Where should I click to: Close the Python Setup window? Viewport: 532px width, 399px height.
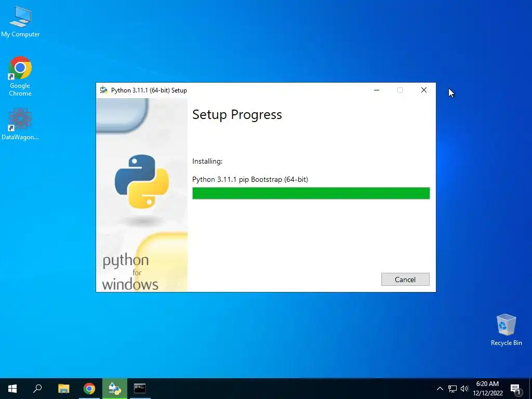point(424,90)
